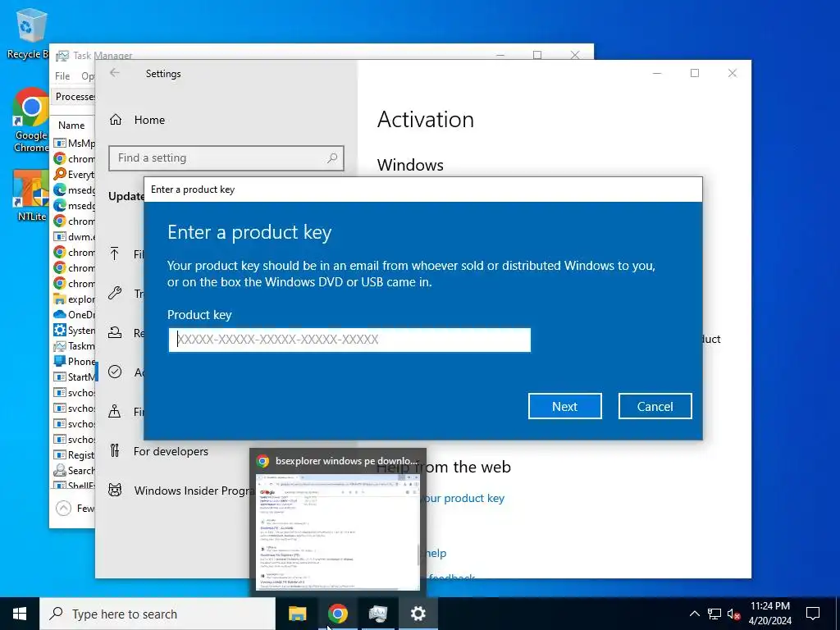Show hidden system tray icons
This screenshot has width=840, height=630.
pos(694,614)
